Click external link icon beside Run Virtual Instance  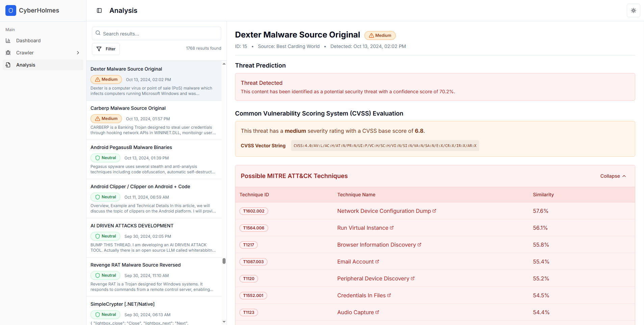392,228
